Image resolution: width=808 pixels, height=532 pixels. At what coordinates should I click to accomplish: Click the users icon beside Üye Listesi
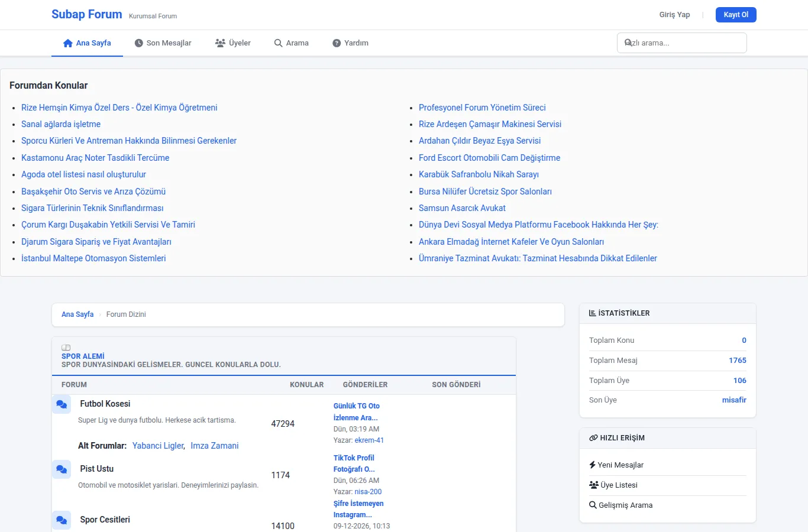[594, 485]
